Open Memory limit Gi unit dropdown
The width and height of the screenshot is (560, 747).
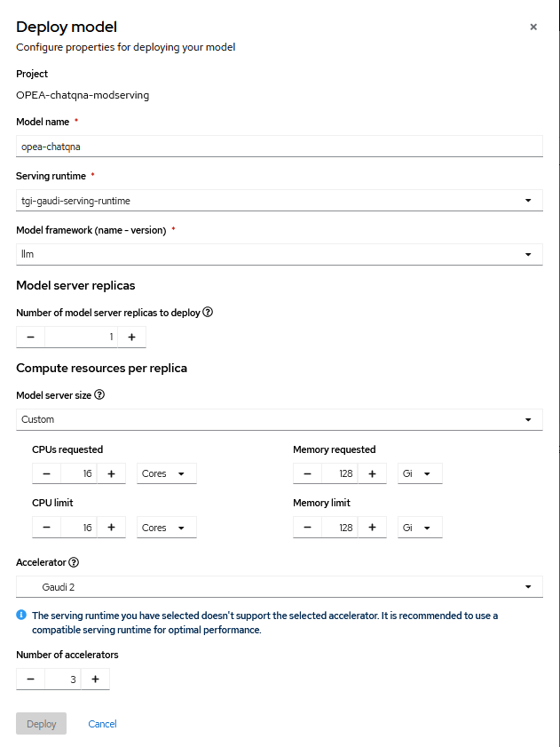[x=420, y=528]
